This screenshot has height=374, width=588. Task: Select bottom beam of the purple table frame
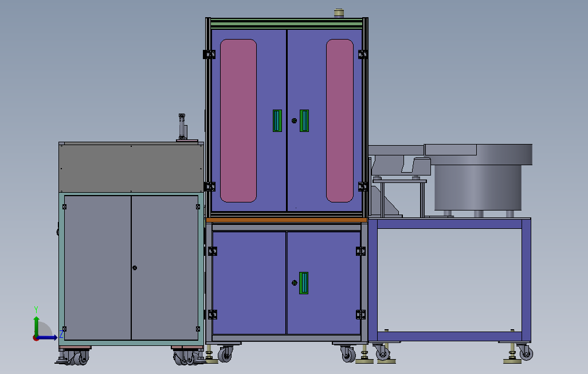[449, 336]
